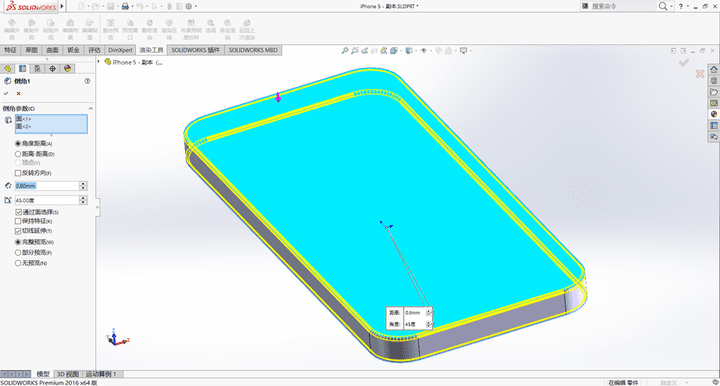
Task: Open the SOLIDWORKS logo menu arrow
Action: [x=62, y=6]
